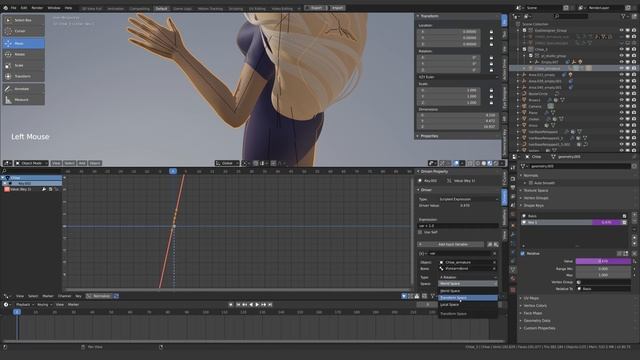The width and height of the screenshot is (640, 360).
Task: Switch to the Animation workspace tab
Action: point(116,8)
